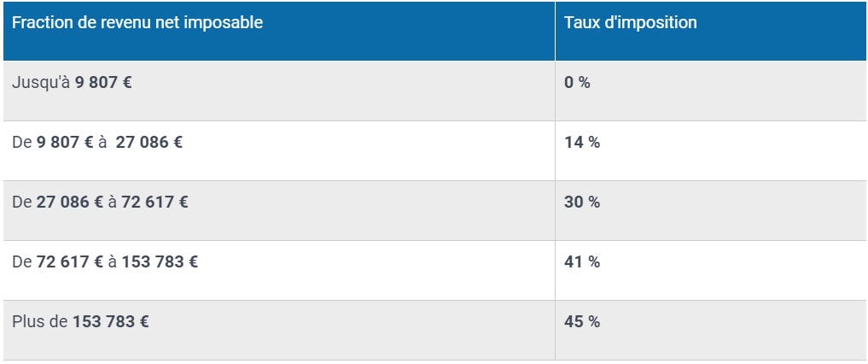
Task: Click lower bound "9 807 €" in 14 % row
Action: (x=65, y=143)
